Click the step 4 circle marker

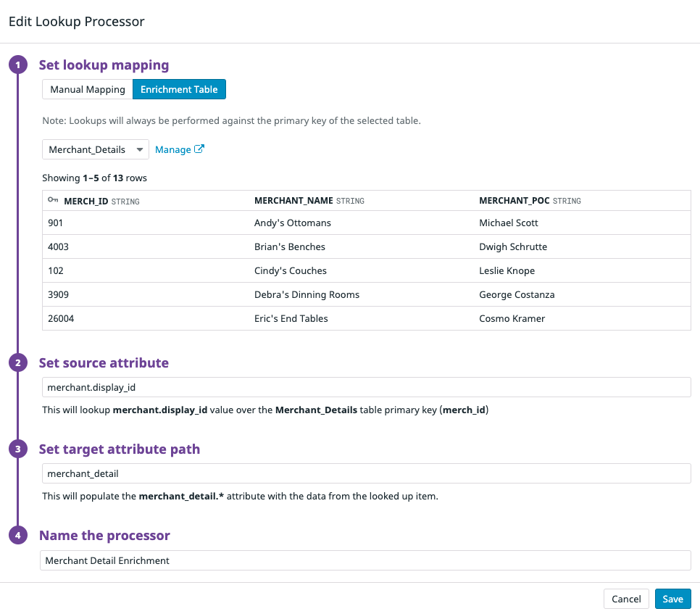(x=17, y=536)
